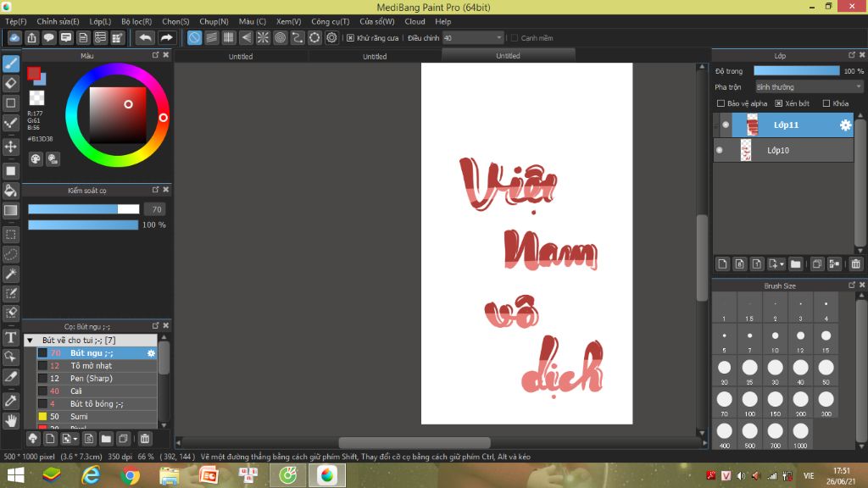Select the Bút tô bóng brush
Viewport: 868px width, 488px height.
(97, 404)
